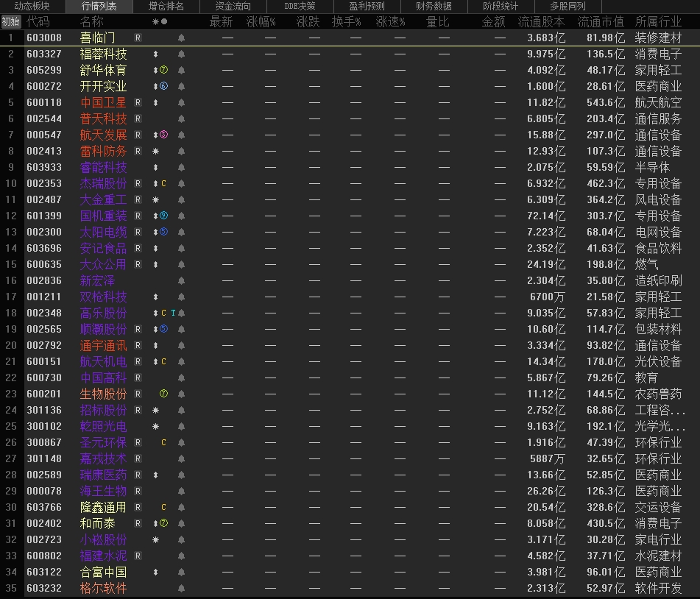Click R margin badge of 中国高科
700x599 pixels.
tap(138, 378)
